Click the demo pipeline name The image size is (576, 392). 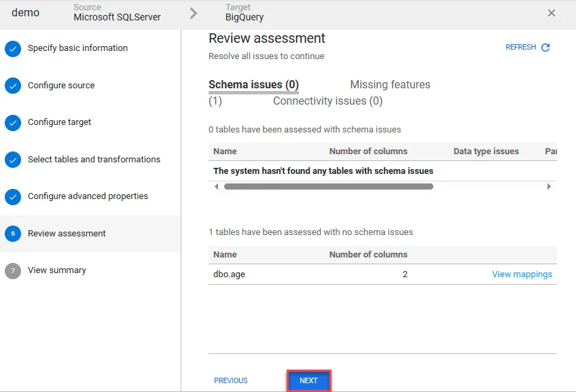click(25, 12)
